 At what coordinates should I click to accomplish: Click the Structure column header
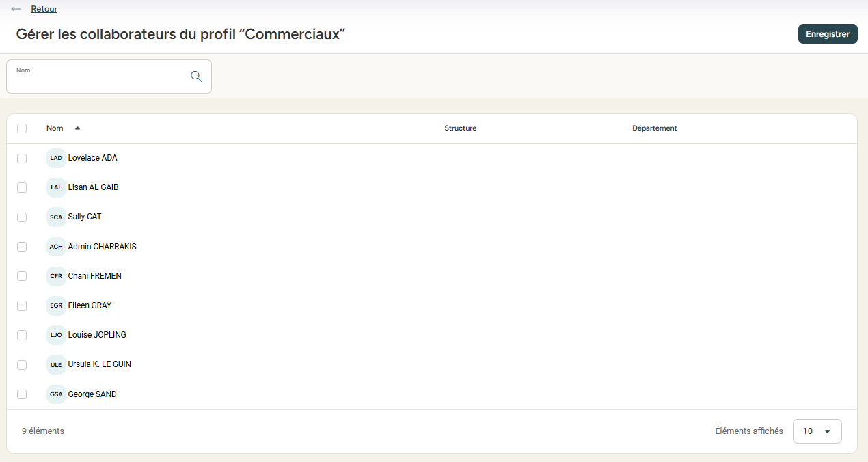click(461, 128)
